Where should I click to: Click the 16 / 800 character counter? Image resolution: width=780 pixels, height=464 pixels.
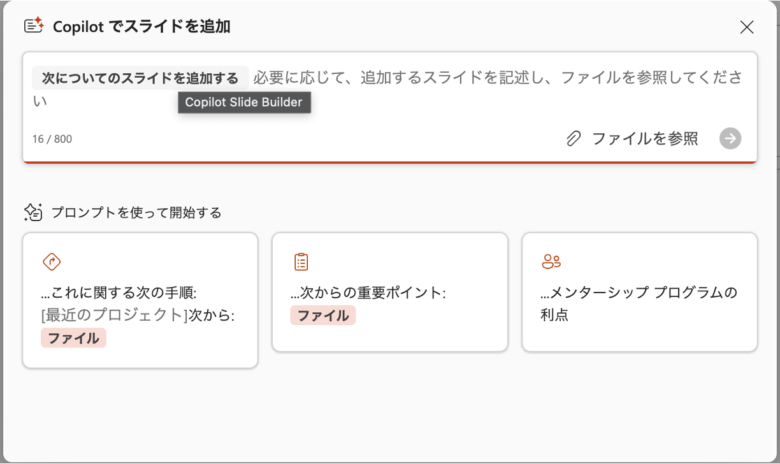click(x=52, y=139)
